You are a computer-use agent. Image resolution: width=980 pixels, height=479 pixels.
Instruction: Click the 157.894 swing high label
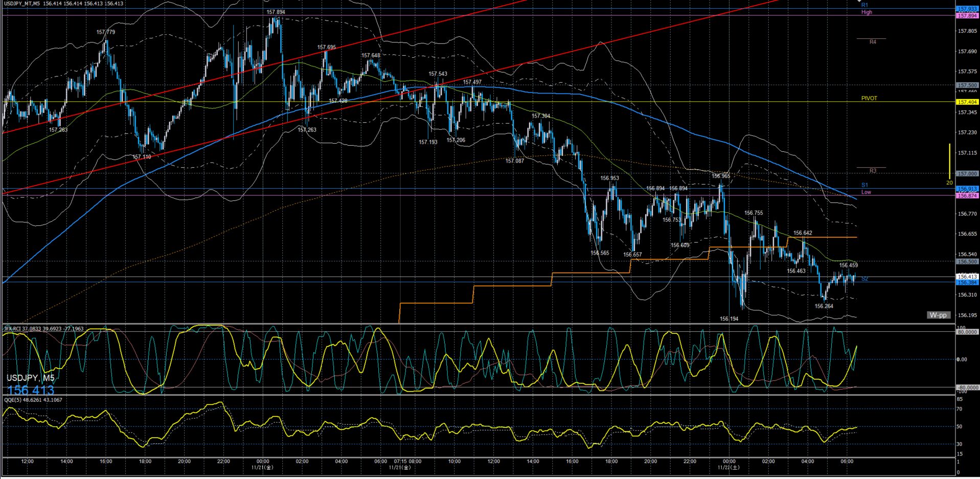pyautogui.click(x=276, y=12)
